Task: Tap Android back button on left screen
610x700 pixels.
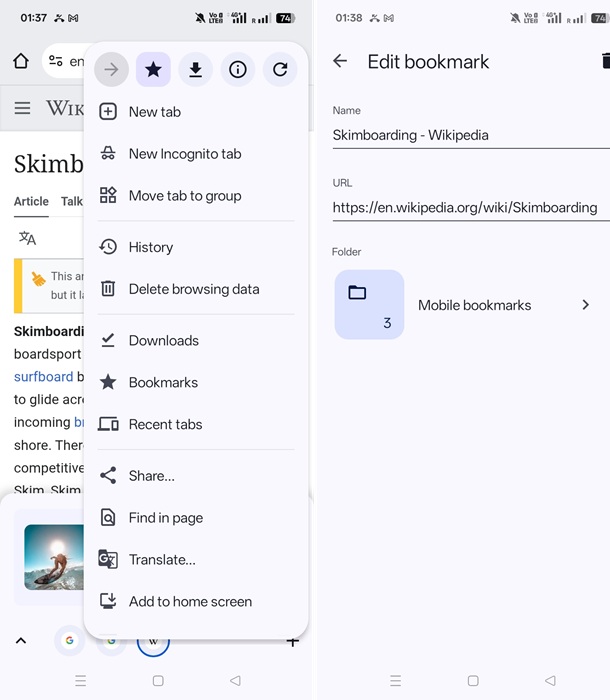Action: (x=235, y=680)
